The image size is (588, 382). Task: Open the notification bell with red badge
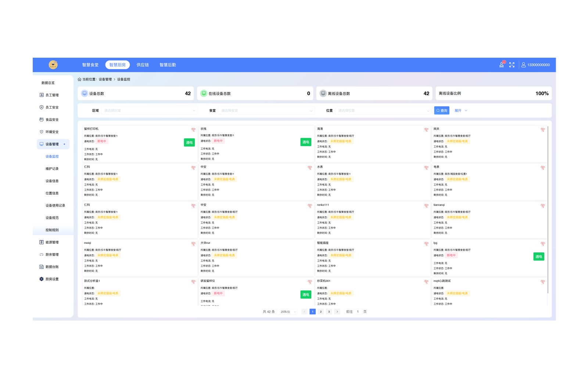click(x=502, y=65)
